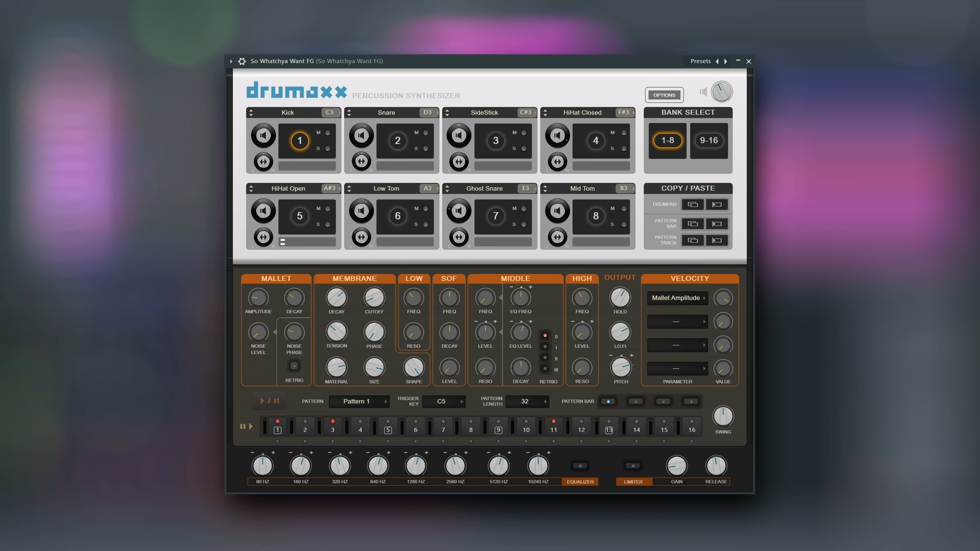980x551 pixels.
Task: Solo the Low Tom pad
Action: [x=426, y=224]
